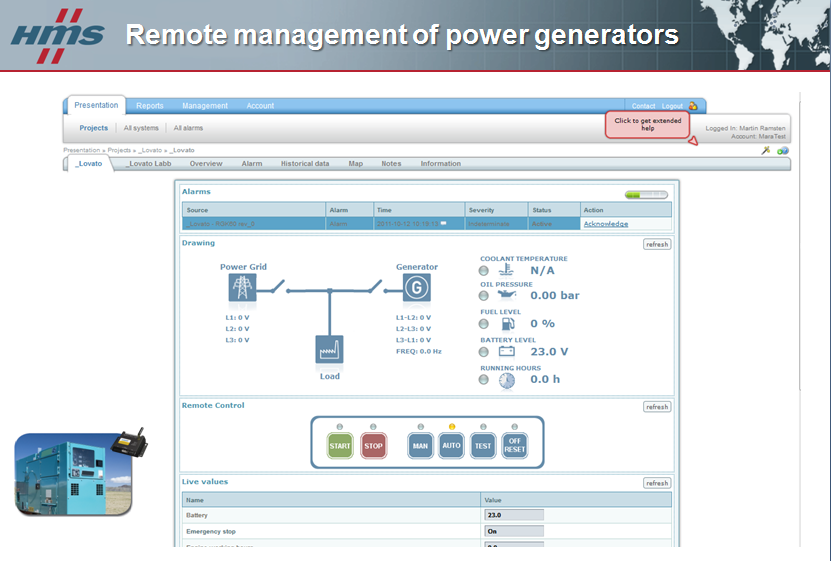Click the yellow indicator above AUTO
Viewport: 831px width, 561px height.
[452, 426]
